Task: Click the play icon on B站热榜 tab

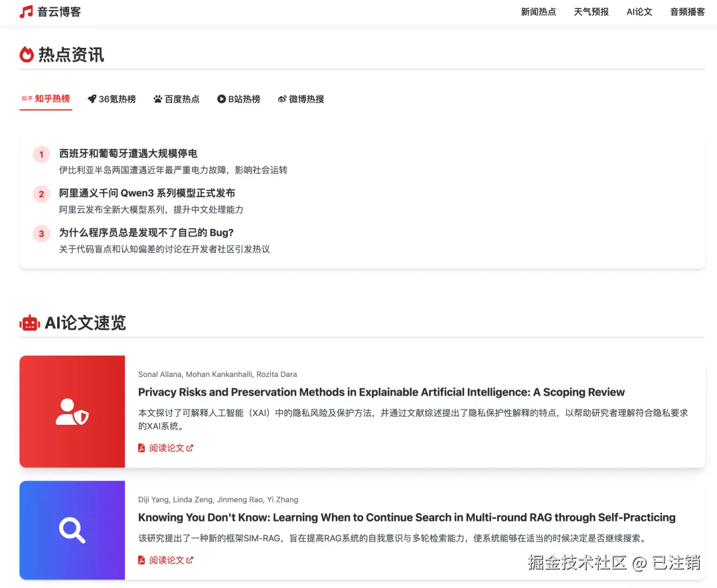Action: click(221, 99)
